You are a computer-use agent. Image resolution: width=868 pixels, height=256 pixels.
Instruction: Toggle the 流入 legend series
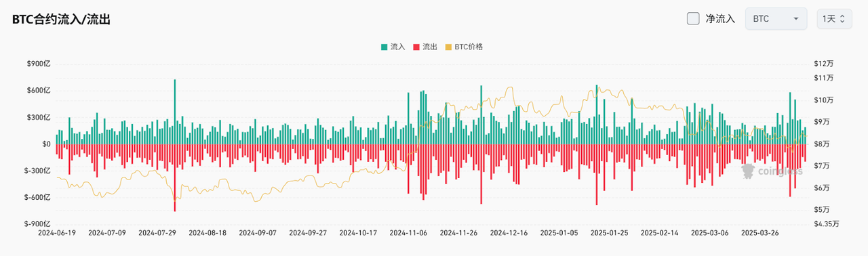pyautogui.click(x=393, y=47)
